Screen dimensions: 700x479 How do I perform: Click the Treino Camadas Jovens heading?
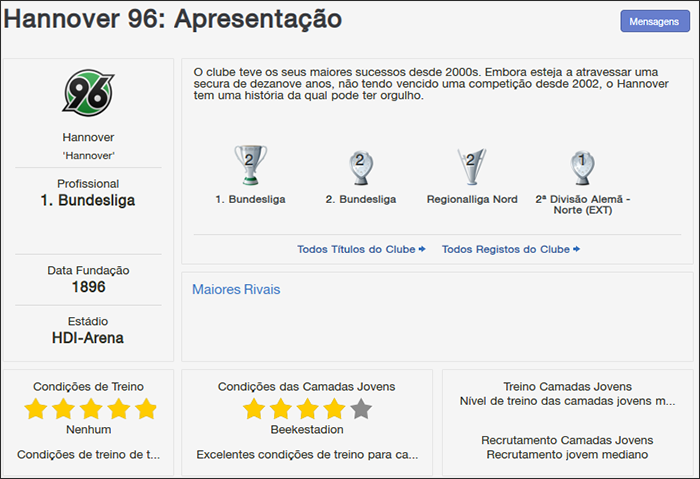[567, 386]
